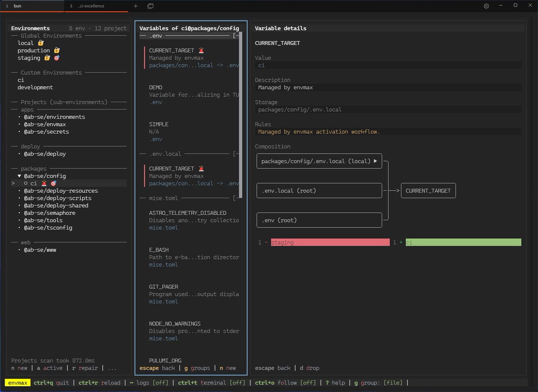Select the staging global environment
Image resolution: width=538 pixels, height=392 pixels.
tap(29, 58)
